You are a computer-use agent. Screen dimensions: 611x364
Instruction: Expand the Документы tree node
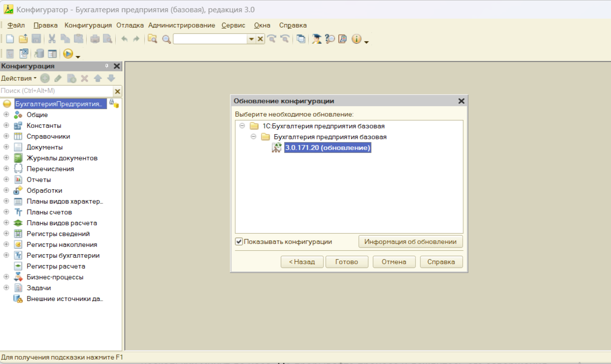click(x=6, y=147)
